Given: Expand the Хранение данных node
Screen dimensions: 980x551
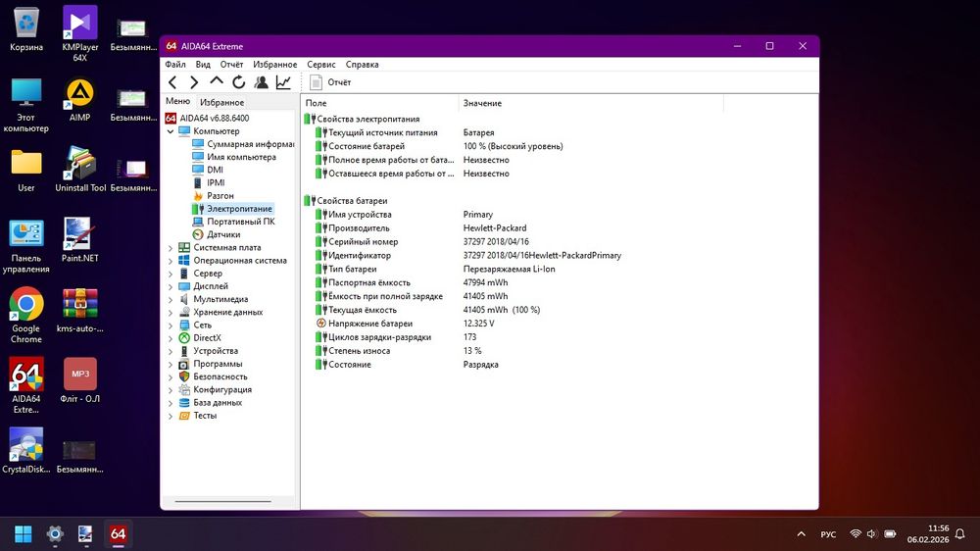Looking at the screenshot, I should click(170, 313).
